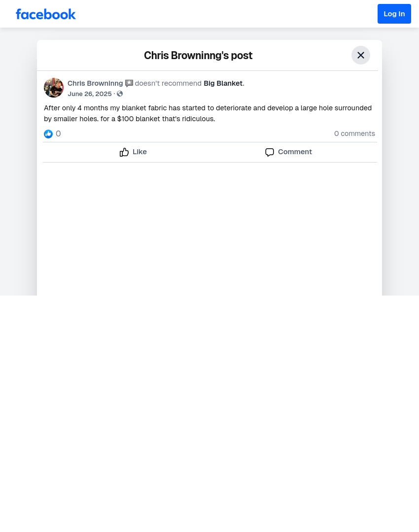The image size is (419, 532).
Task: Click the review text about blanket fabric
Action: click(208, 113)
